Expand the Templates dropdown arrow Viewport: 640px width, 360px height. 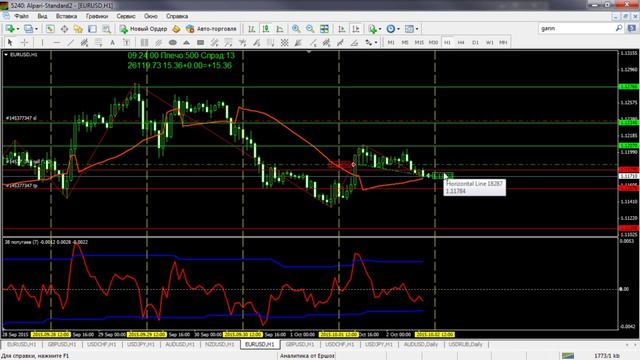pos(417,29)
